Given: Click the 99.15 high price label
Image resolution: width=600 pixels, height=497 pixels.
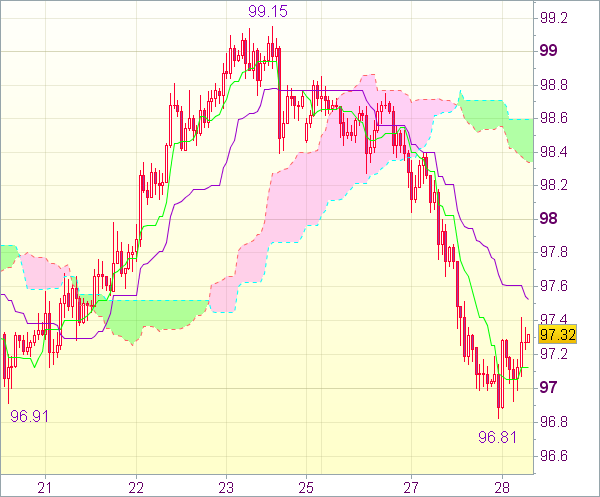Looking at the screenshot, I should point(267,11).
